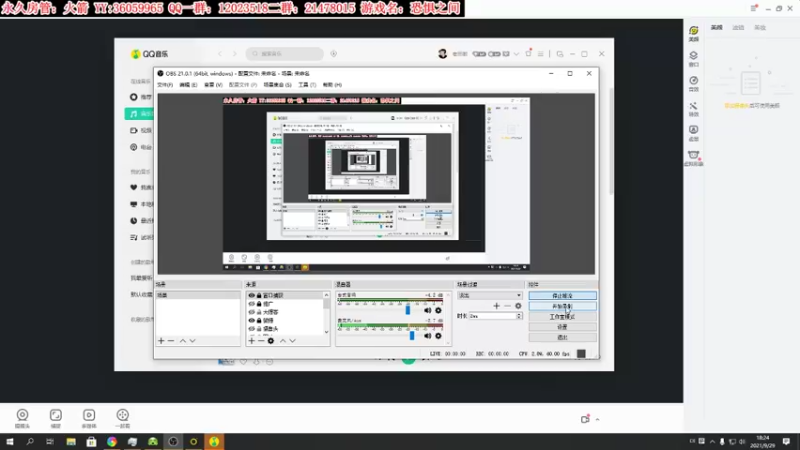Open the OBS 文件(F) File menu
This screenshot has height=450, width=800.
tap(165, 85)
